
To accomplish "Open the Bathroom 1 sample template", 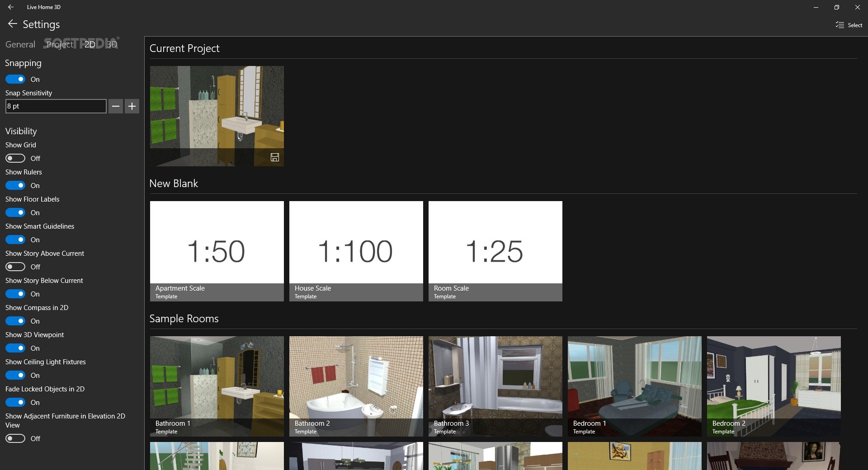I will pos(217,386).
